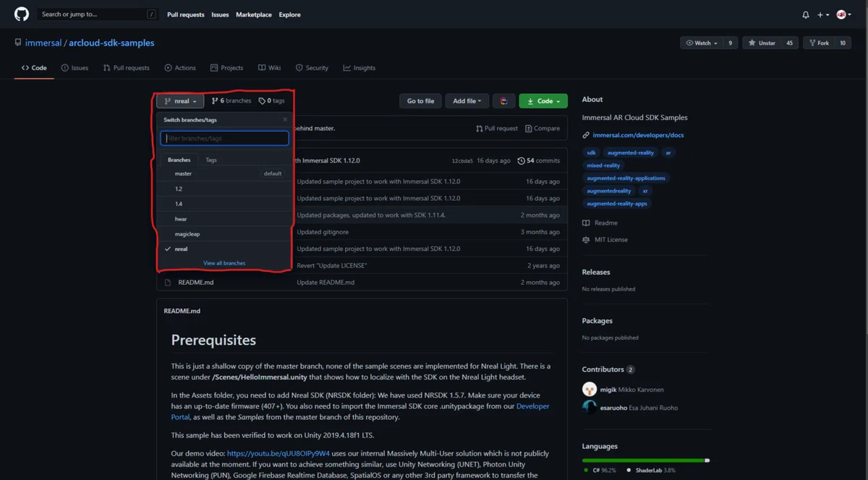Open the youtu.be demo video link
Screen dimensions: 868x480
pos(278,453)
